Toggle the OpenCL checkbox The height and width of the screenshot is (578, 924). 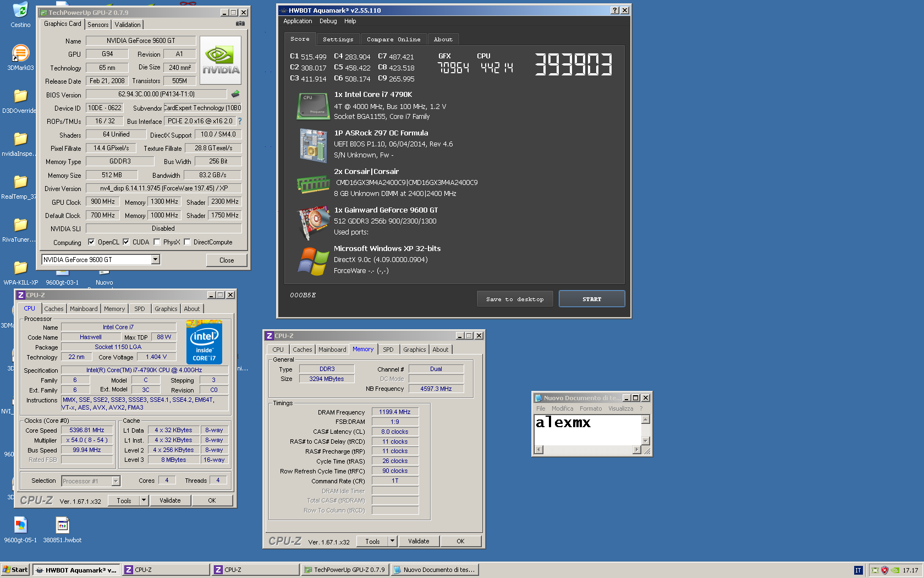(91, 242)
